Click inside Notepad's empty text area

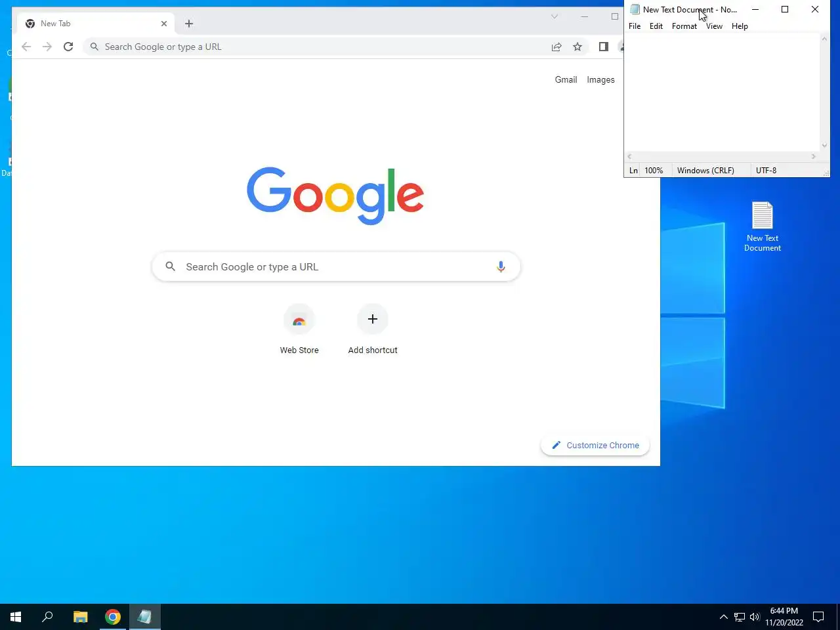[x=722, y=92]
